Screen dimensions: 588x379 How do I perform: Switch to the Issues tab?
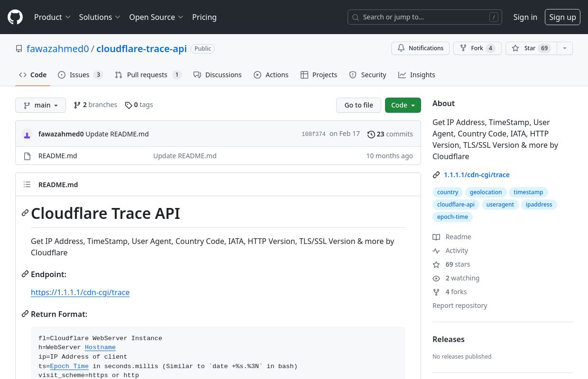click(80, 75)
